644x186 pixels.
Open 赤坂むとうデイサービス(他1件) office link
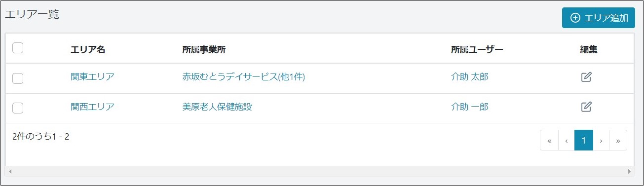click(x=243, y=76)
